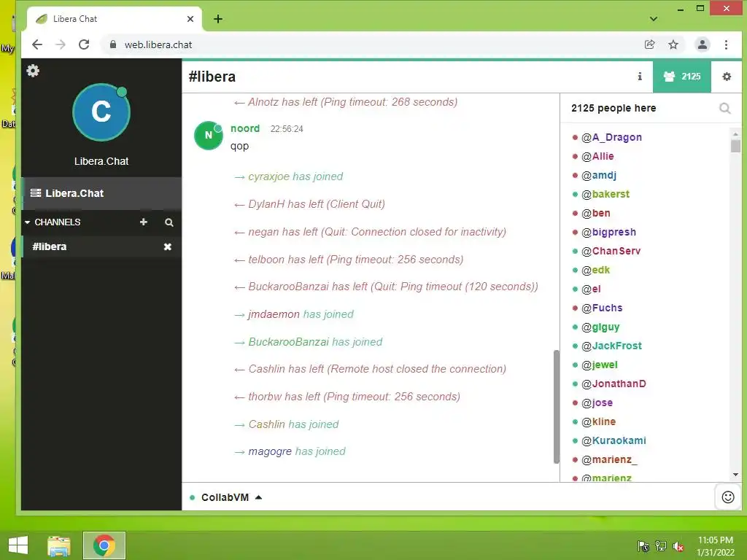The width and height of the screenshot is (747, 560).
Task: Search channels with the magnifier icon
Action: 169,222
